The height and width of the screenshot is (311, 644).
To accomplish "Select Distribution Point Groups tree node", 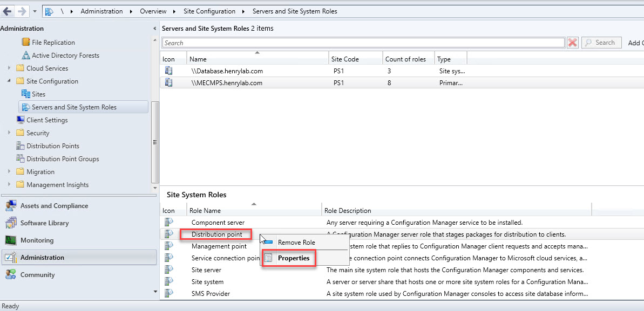I will [63, 159].
